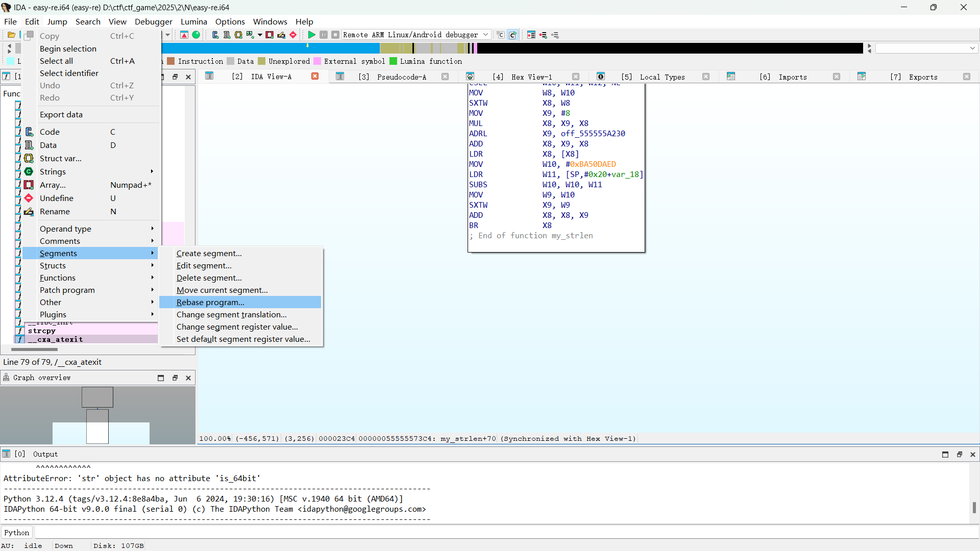This screenshot has height=551, width=980.
Task: Start process with green play button
Action: [311, 35]
